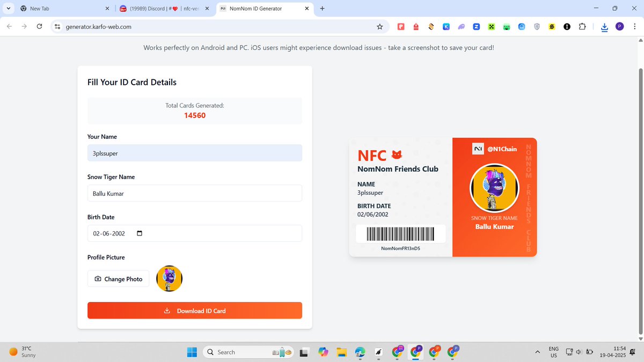This screenshot has width=644, height=362.
Task: Click the Download ID Card button
Action: 195,311
